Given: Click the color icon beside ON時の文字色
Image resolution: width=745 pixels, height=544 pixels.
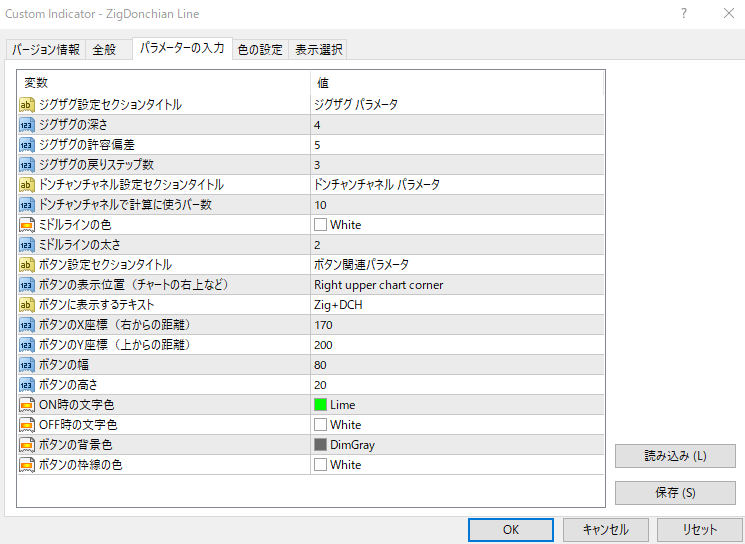Looking at the screenshot, I should (27, 405).
